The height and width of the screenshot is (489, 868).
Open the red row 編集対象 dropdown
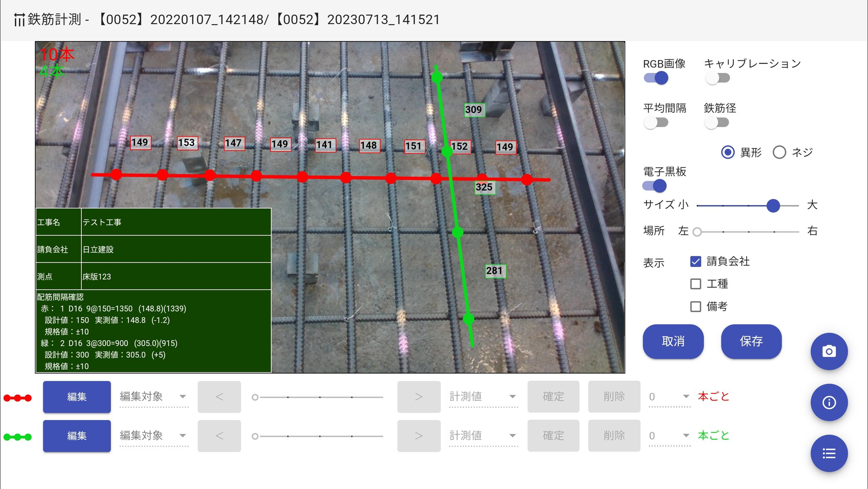pos(154,397)
